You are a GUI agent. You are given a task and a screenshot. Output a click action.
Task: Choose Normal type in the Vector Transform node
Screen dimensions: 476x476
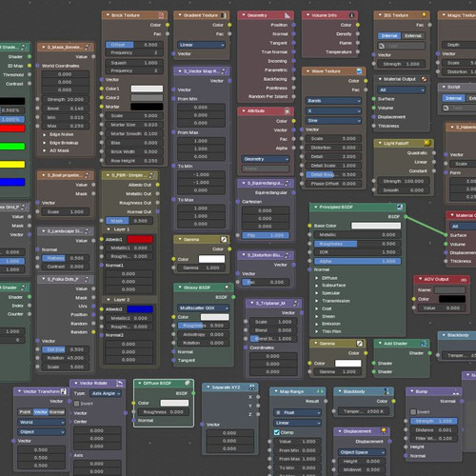tap(57, 412)
